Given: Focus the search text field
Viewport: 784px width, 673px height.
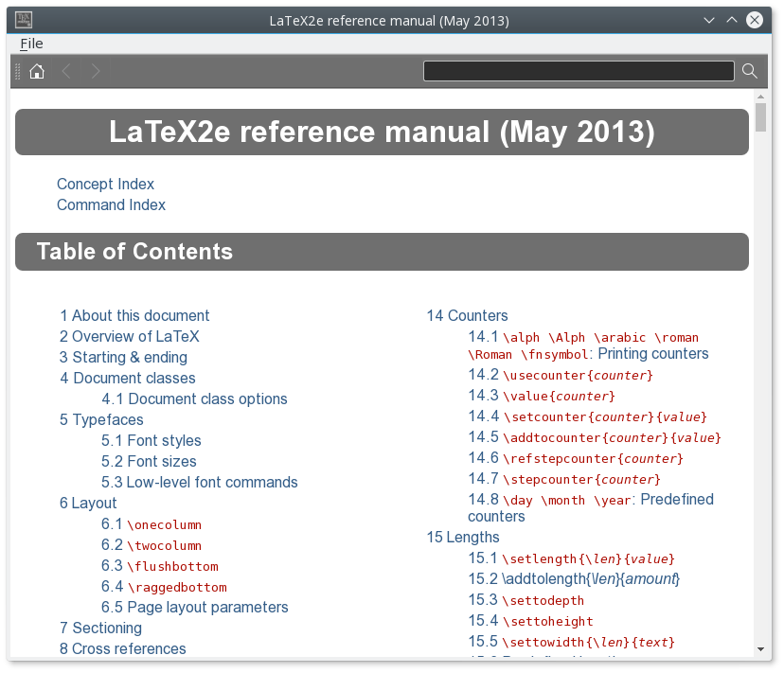Looking at the screenshot, I should click(x=579, y=71).
